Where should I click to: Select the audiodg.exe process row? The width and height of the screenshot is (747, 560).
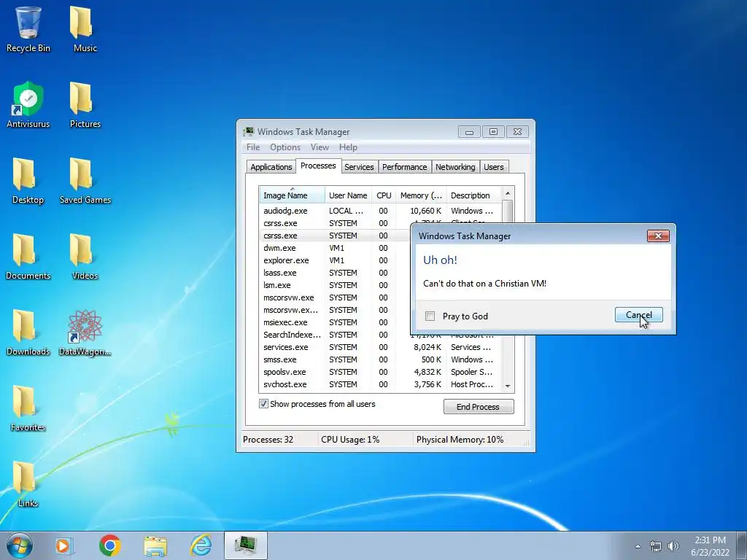pos(380,211)
